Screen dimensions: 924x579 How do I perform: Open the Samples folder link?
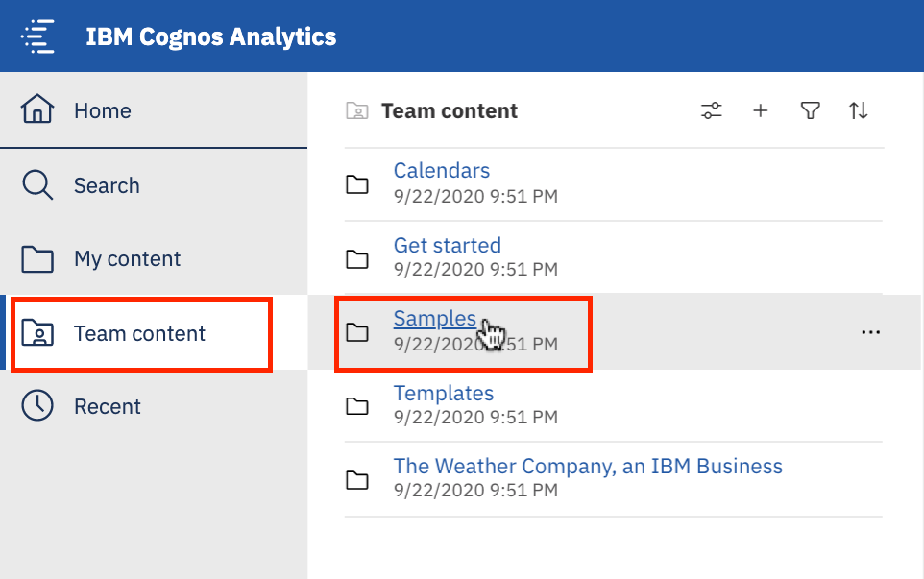click(435, 318)
